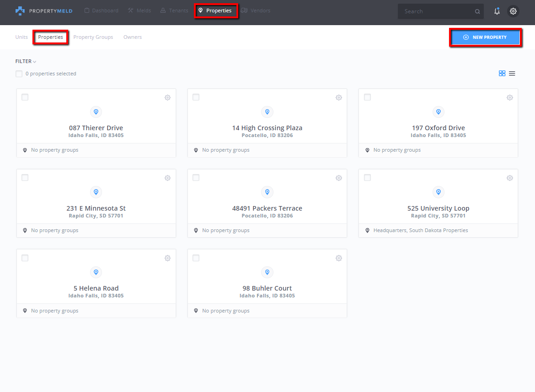Click the search magnifier icon
535x392 pixels.
pos(477,11)
